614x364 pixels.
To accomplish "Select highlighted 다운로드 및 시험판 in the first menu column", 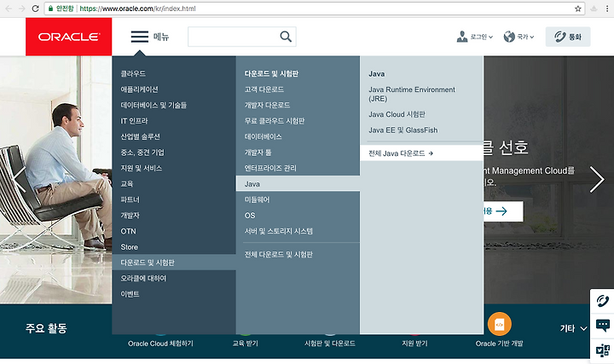I will point(174,263).
